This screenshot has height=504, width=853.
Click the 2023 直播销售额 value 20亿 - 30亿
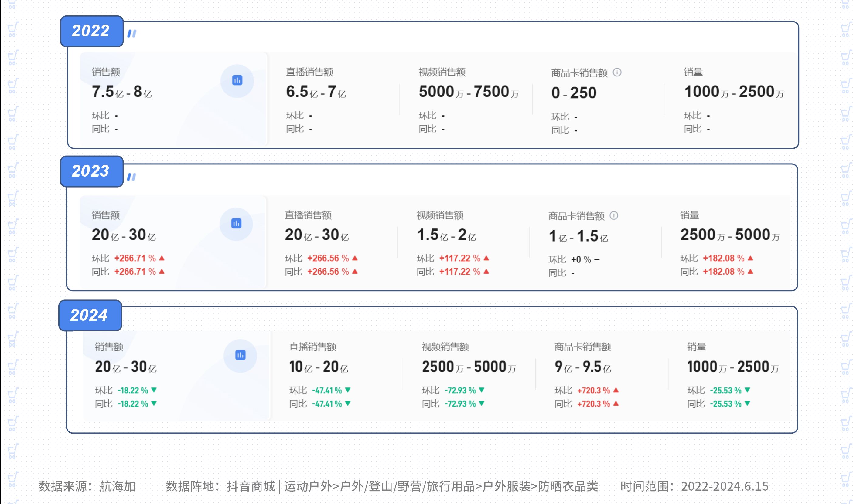[316, 235]
